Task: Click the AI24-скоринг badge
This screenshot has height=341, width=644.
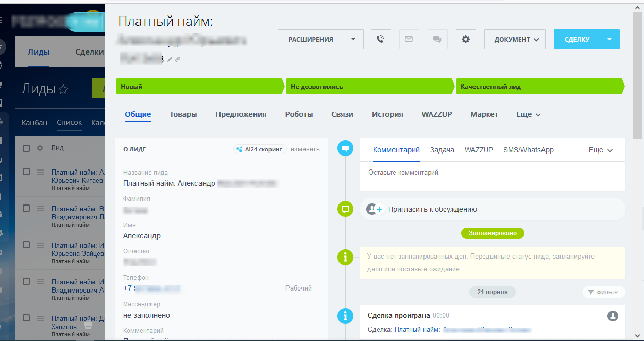Action: [260, 149]
